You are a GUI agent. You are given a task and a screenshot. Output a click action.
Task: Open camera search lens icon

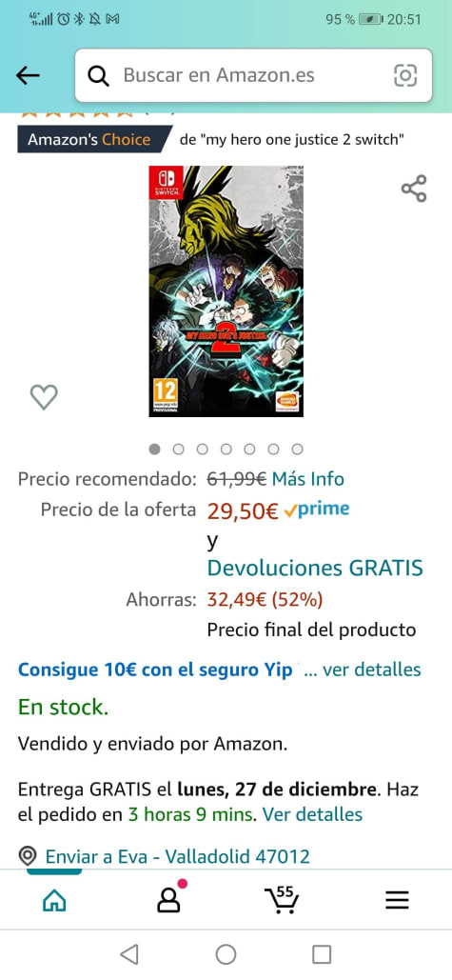pyautogui.click(x=405, y=75)
